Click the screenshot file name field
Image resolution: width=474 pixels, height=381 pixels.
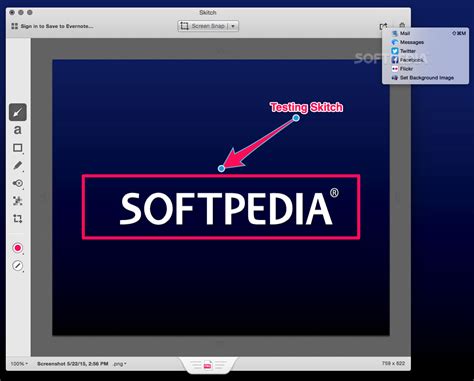click(73, 364)
